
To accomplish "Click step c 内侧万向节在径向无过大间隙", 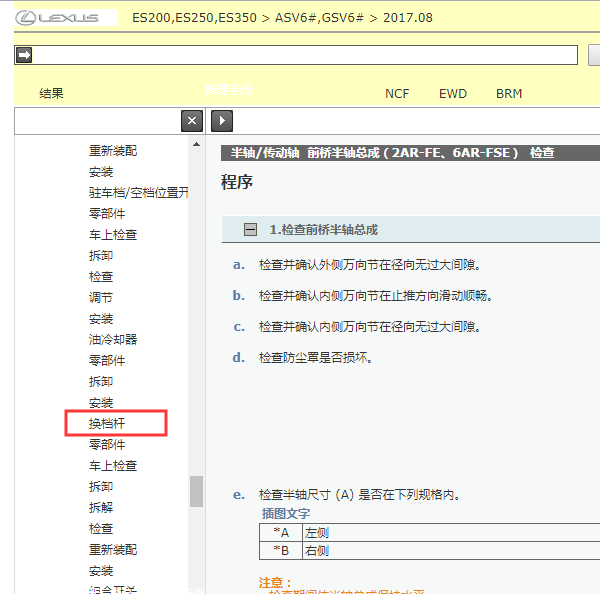I will (x=370, y=326).
